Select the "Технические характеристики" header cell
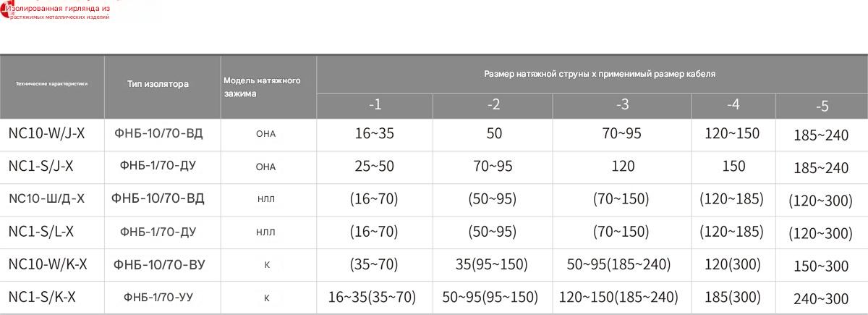 [51, 84]
